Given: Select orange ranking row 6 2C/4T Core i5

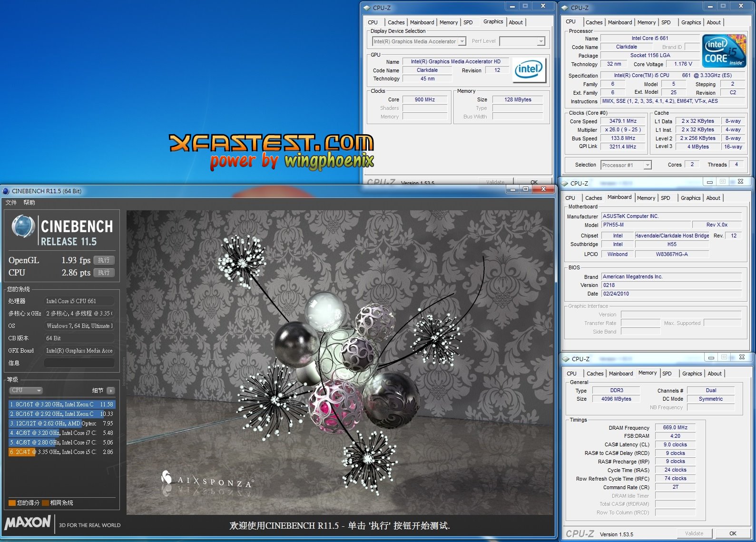Looking at the screenshot, I should 61,452.
